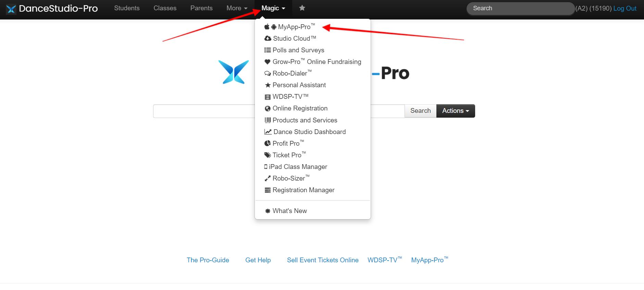This screenshot has height=290, width=644.
Task: Click the star icon next to Personal Assistant
Action: 268,85
